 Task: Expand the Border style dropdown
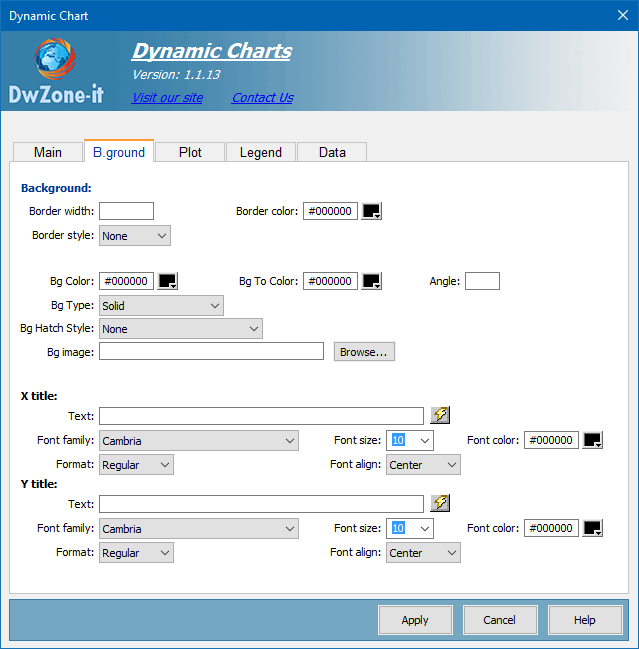point(135,236)
